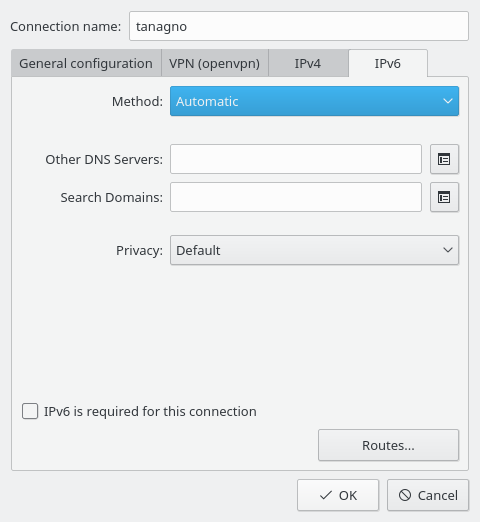Select the IPv6 tab
The image size is (480, 522).
coord(388,63)
